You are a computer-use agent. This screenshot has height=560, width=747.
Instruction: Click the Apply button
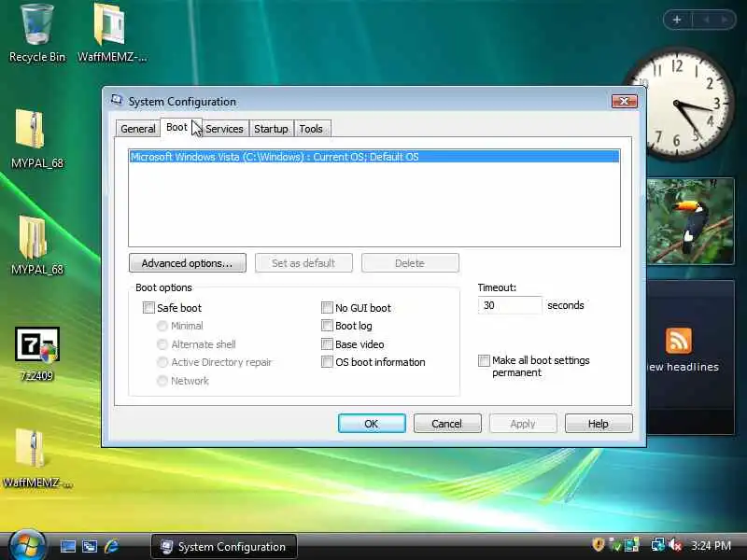(523, 424)
